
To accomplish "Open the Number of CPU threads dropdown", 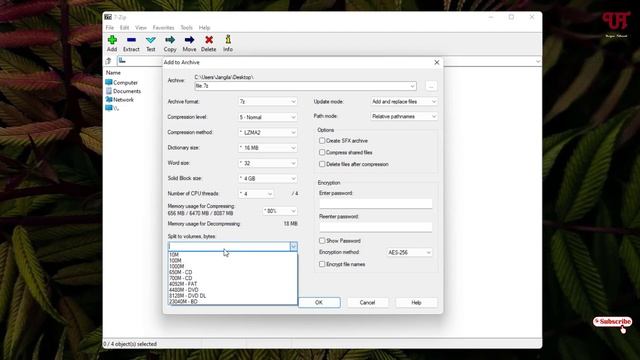I will pyautogui.click(x=256, y=194).
